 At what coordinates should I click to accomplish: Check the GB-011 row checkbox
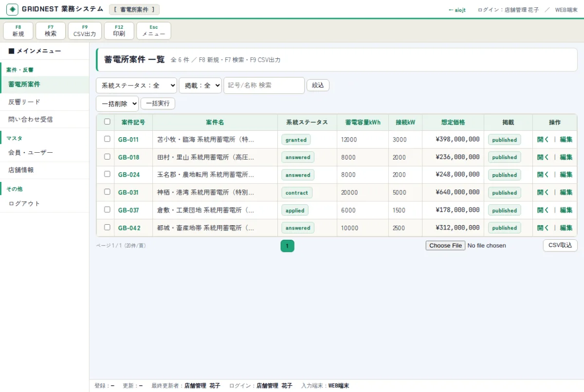tap(107, 139)
